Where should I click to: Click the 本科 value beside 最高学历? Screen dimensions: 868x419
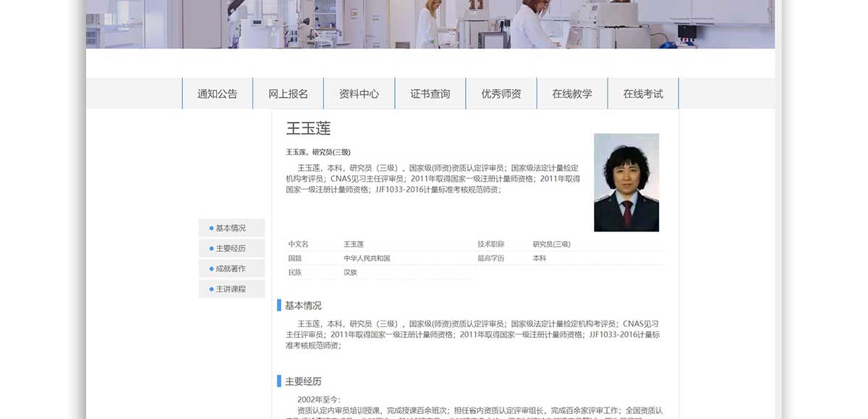pos(539,258)
